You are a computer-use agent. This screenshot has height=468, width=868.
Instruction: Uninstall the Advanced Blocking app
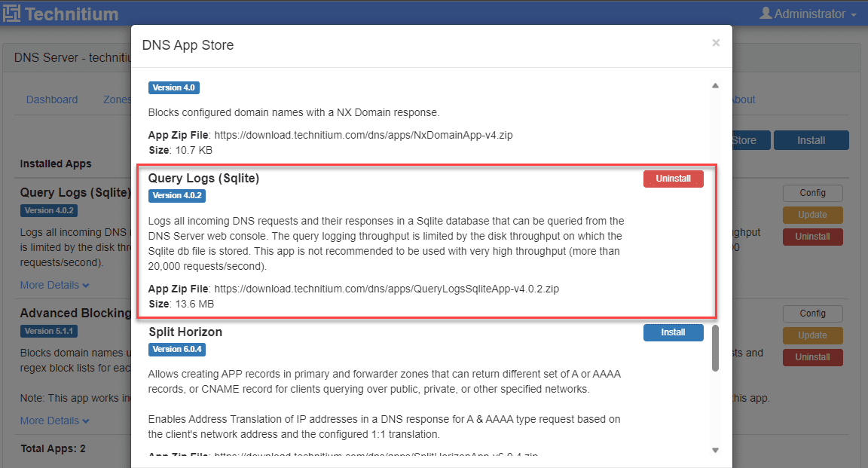point(813,357)
